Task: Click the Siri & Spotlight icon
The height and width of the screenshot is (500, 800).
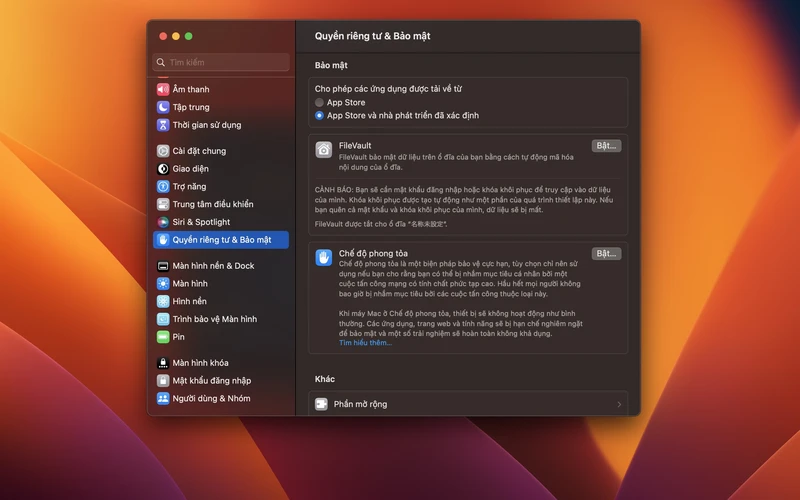Action: (163, 222)
